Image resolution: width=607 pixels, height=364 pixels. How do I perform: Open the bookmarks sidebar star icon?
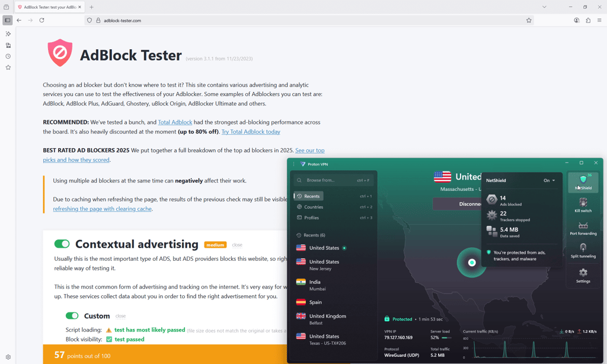click(8, 68)
